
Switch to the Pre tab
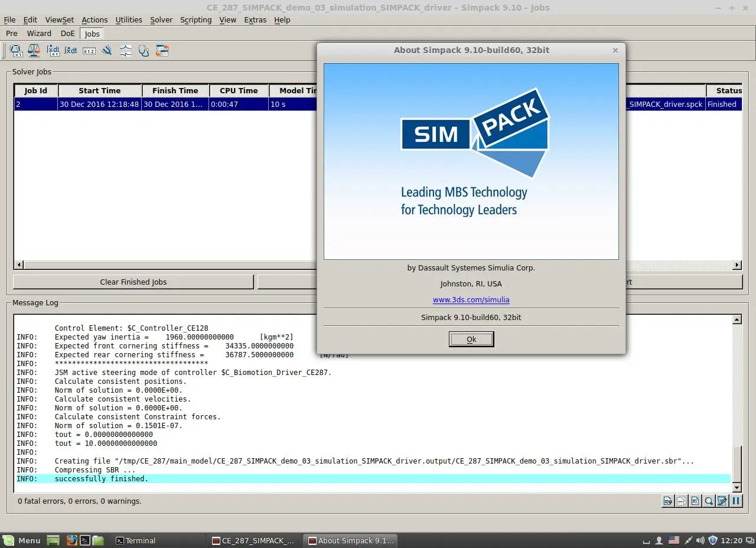[x=12, y=34]
